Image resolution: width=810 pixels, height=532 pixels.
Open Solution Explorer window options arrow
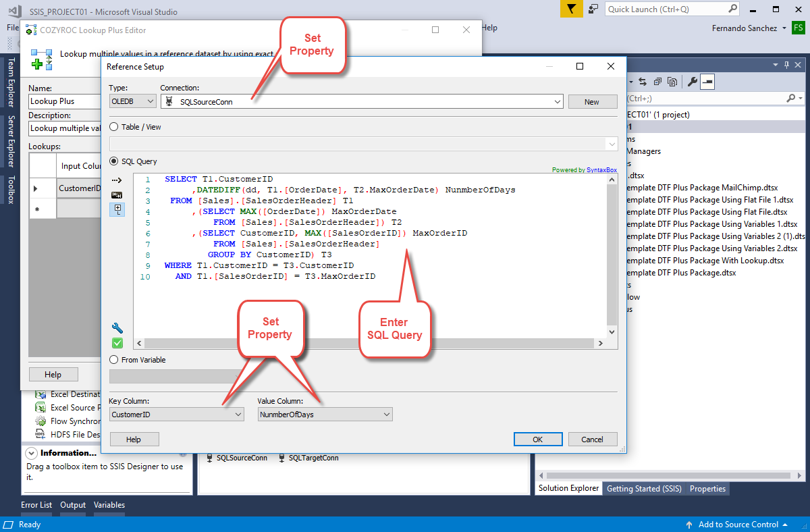(x=776, y=64)
